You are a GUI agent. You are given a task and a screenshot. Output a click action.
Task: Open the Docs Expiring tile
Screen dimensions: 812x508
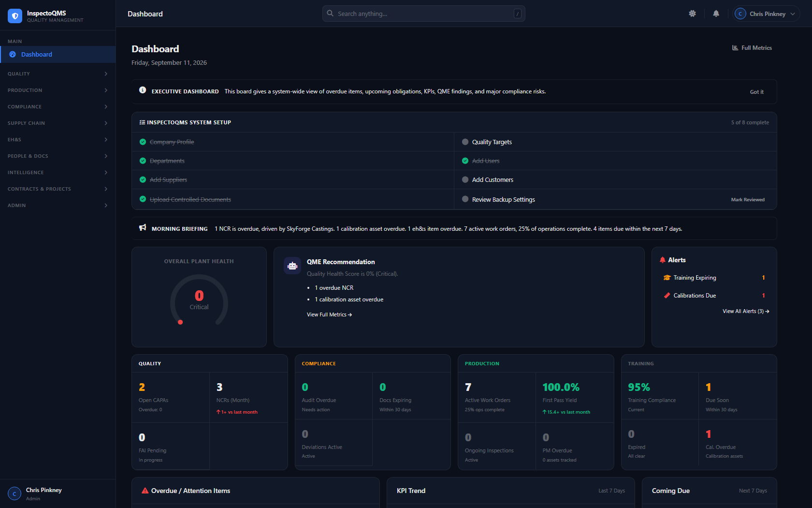click(x=411, y=395)
